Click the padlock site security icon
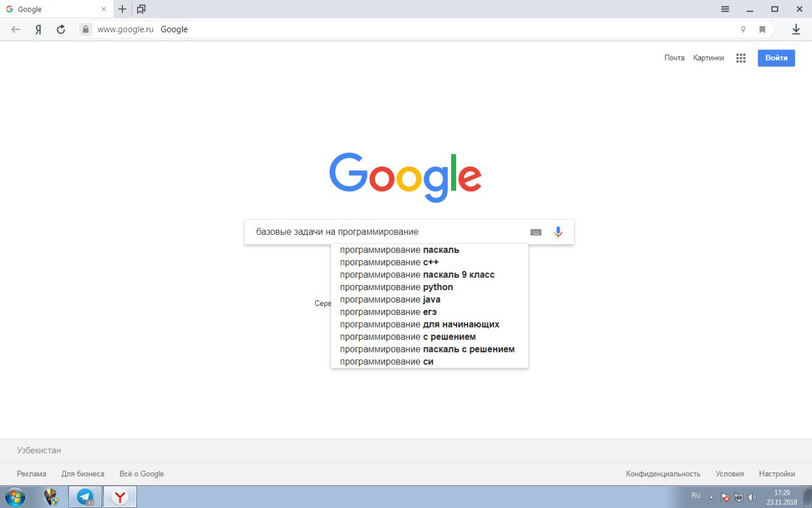 click(86, 29)
